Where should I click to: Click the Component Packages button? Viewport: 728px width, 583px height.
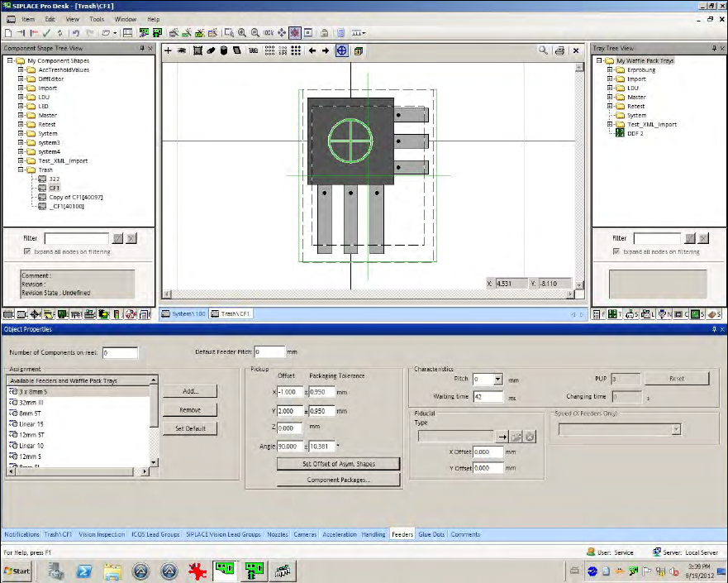point(338,480)
